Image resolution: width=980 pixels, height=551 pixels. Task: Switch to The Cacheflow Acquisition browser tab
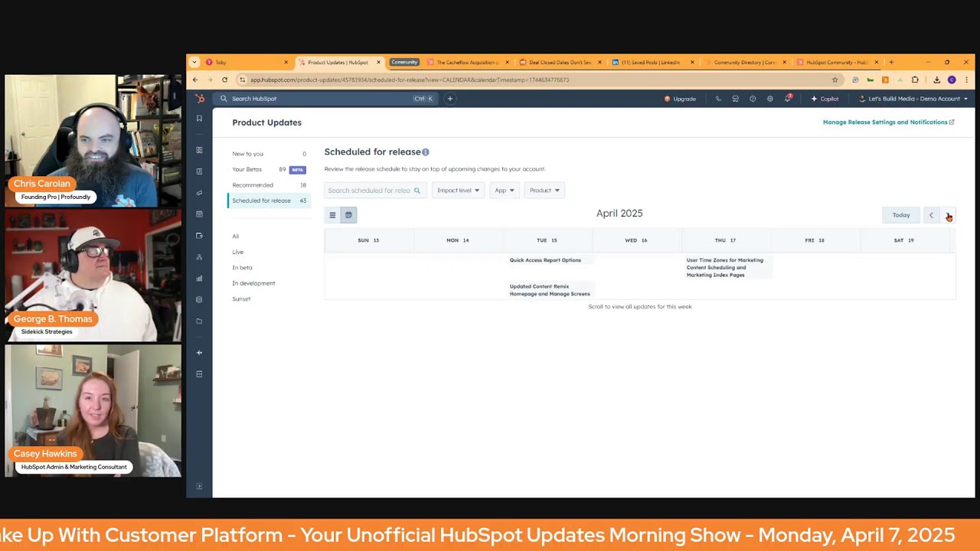(468, 62)
